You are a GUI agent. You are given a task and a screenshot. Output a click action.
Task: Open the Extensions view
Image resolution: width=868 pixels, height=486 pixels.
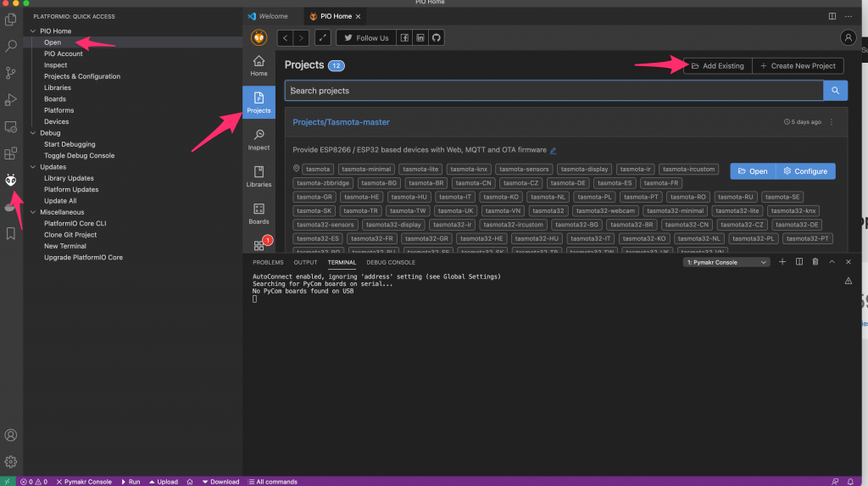coord(10,154)
